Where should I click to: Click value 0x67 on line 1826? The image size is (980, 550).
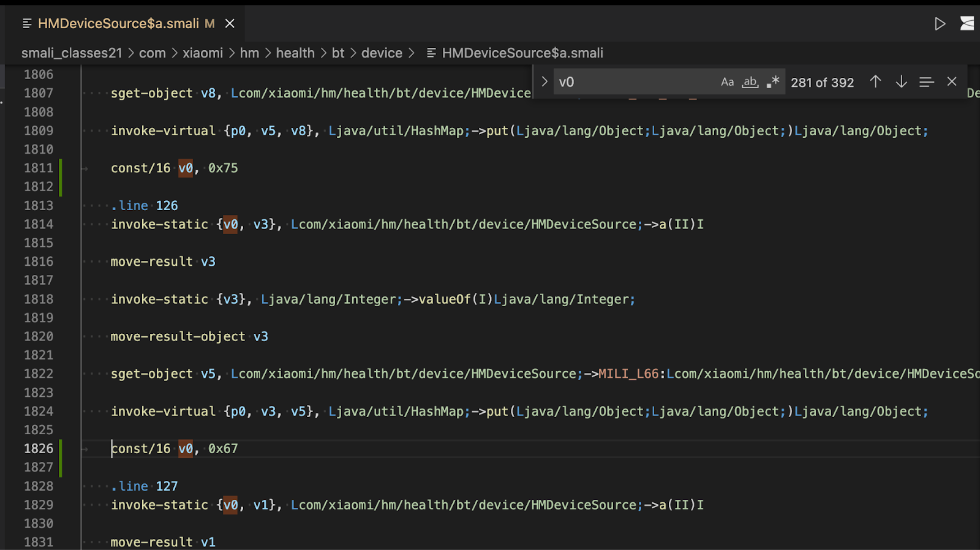(x=223, y=448)
